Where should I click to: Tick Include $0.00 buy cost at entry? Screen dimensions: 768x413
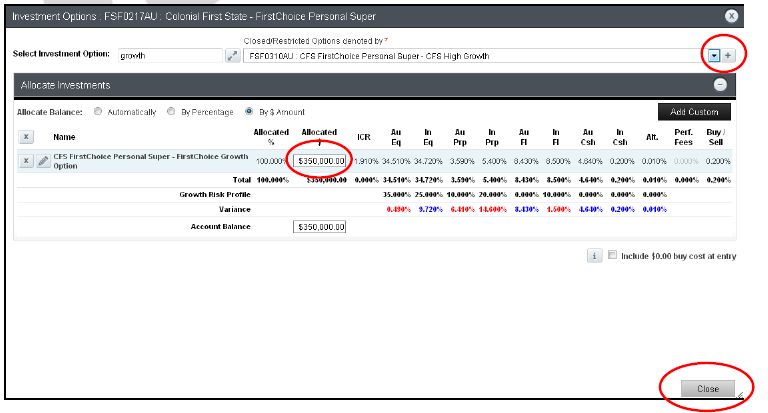612,255
